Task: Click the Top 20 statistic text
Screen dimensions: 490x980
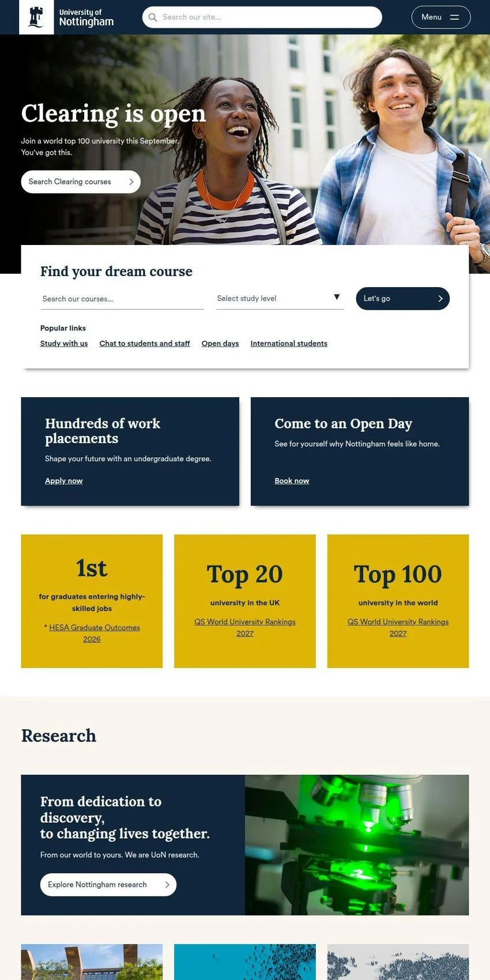Action: [245, 574]
